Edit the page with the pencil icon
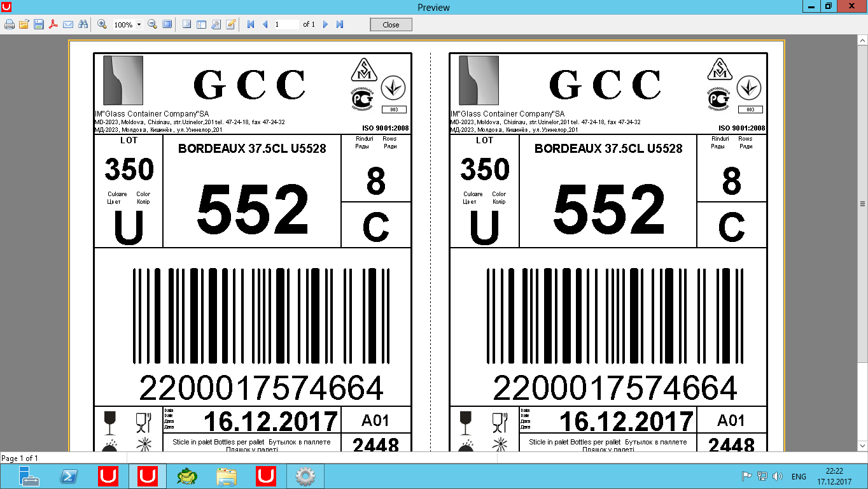This screenshot has height=489, width=868. pos(231,24)
